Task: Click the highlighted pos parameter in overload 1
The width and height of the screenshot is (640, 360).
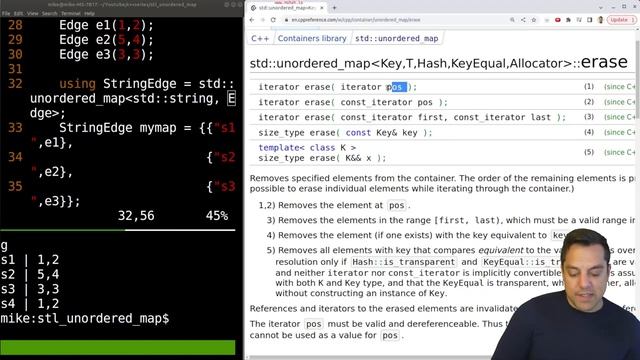Action: 396,87
